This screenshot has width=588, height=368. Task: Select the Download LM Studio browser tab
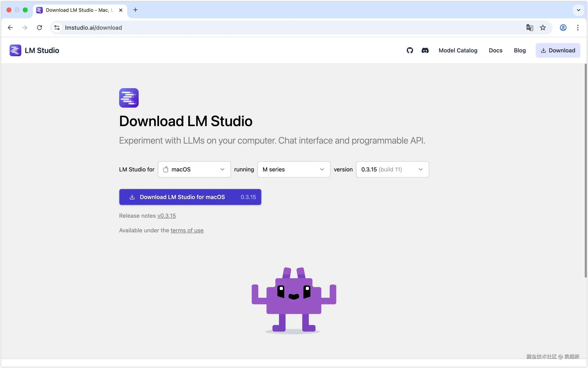tap(80, 11)
